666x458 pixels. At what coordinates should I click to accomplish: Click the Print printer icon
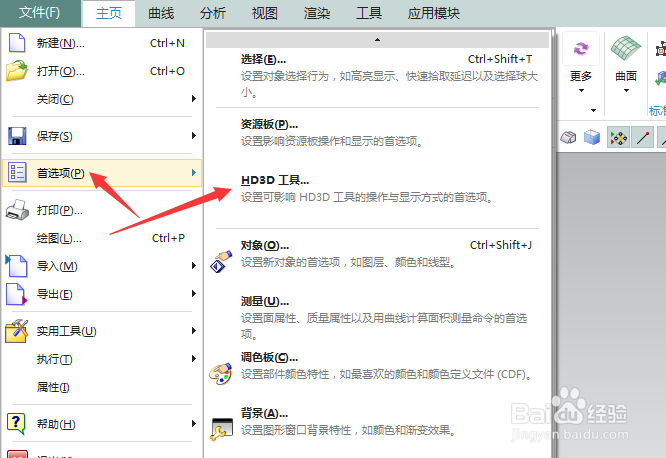17,210
